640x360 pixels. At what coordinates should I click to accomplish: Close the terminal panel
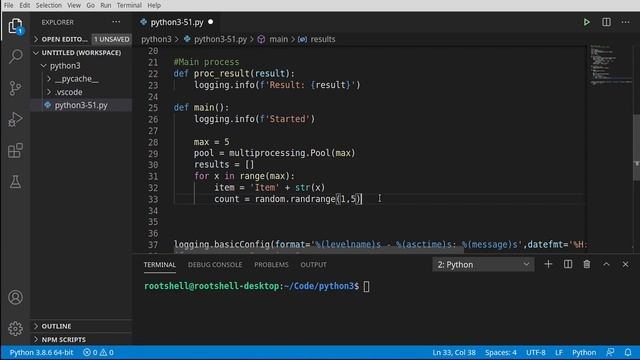click(x=626, y=264)
